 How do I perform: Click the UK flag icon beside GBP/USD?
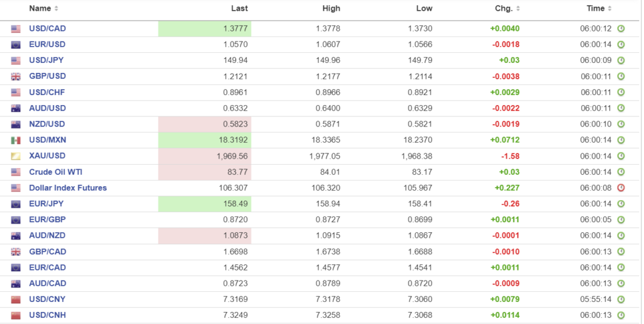16,76
